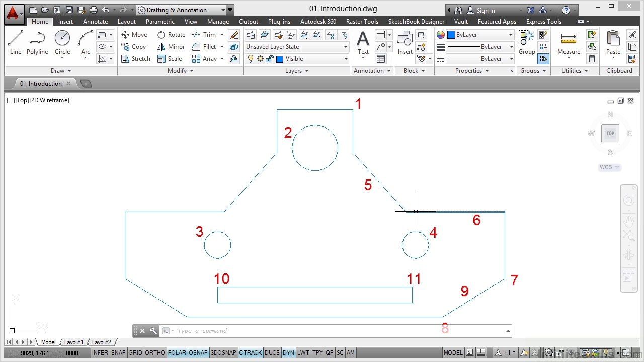Click the Move tool
The width and height of the screenshot is (644, 362).
click(x=134, y=35)
